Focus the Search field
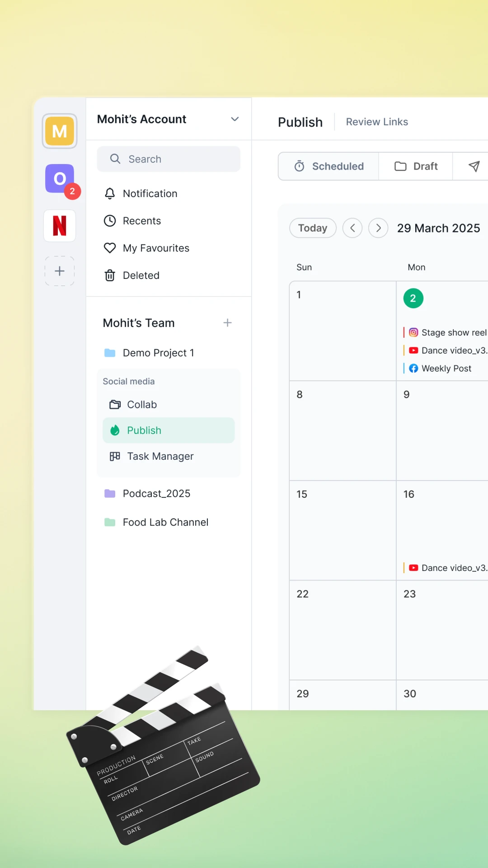 169,159
